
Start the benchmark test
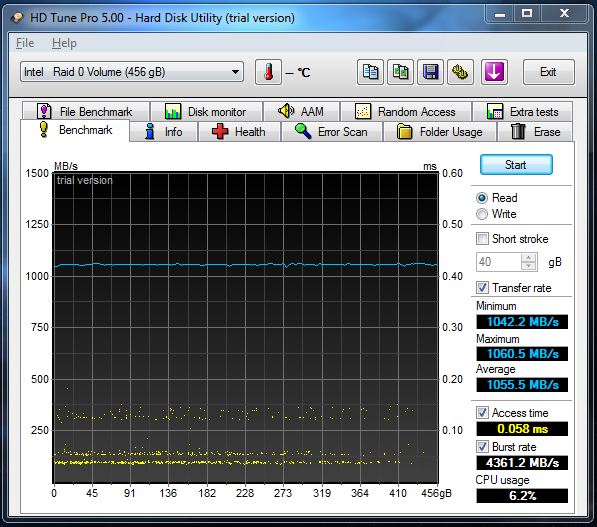point(516,164)
